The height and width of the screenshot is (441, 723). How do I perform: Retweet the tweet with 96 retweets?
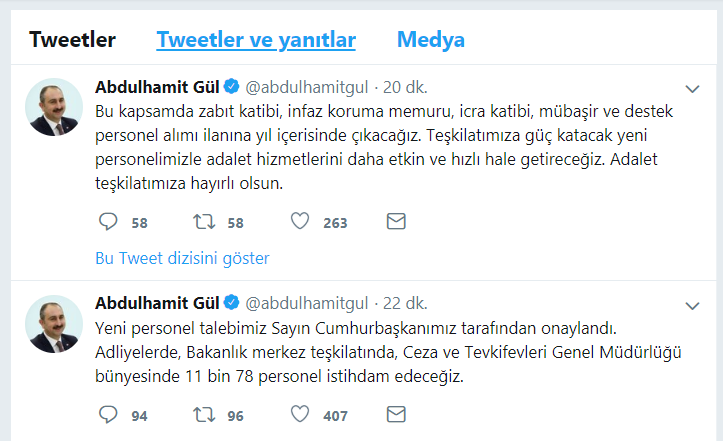coord(204,415)
